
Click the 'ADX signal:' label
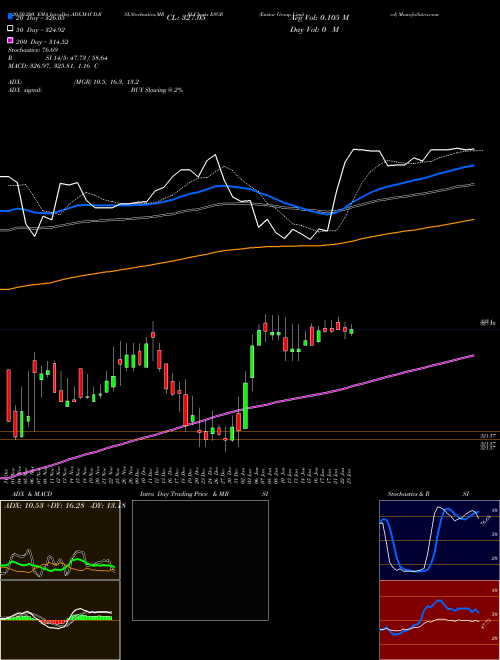pos(25,90)
